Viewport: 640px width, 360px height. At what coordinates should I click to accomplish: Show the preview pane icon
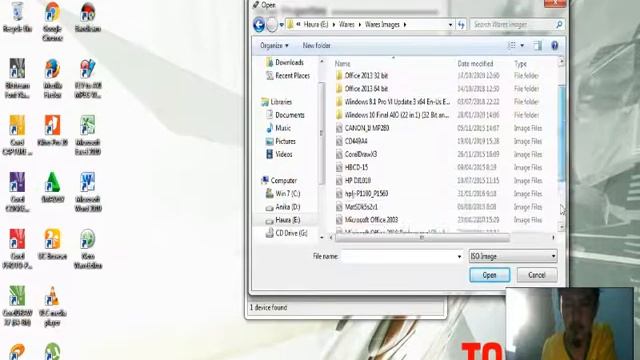tap(538, 46)
